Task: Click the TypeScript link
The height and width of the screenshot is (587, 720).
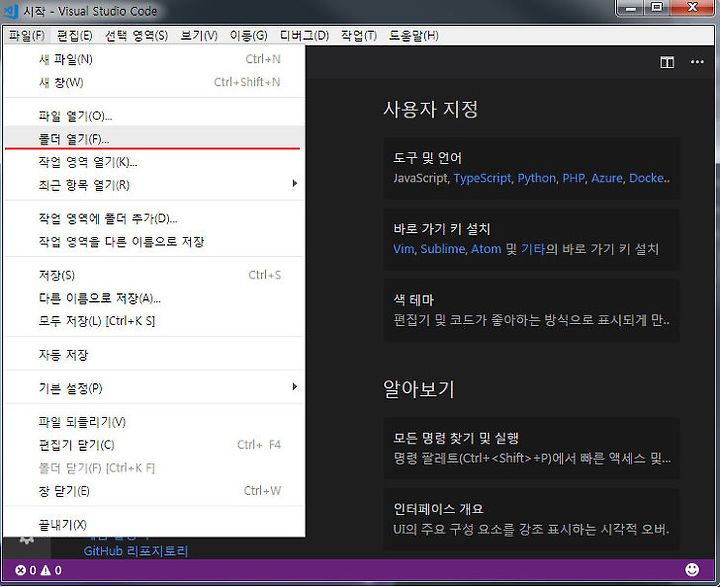Action: pos(482,178)
